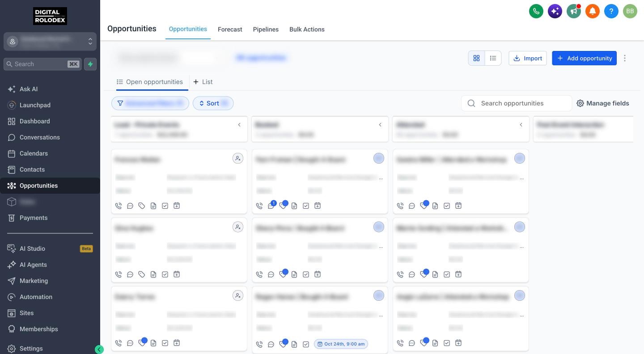This screenshot has width=644, height=354.
Task: Switch to the Bulk Actions tab
Action: (x=307, y=29)
